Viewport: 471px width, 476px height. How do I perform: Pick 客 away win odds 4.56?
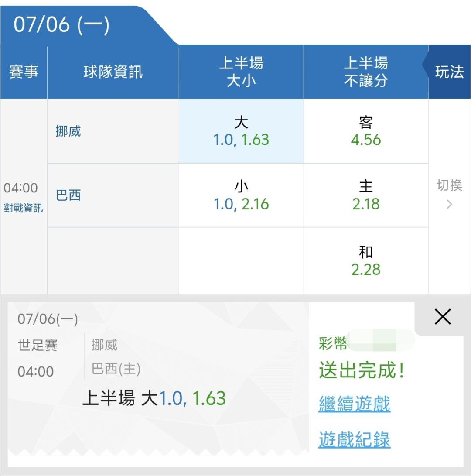pyautogui.click(x=366, y=131)
